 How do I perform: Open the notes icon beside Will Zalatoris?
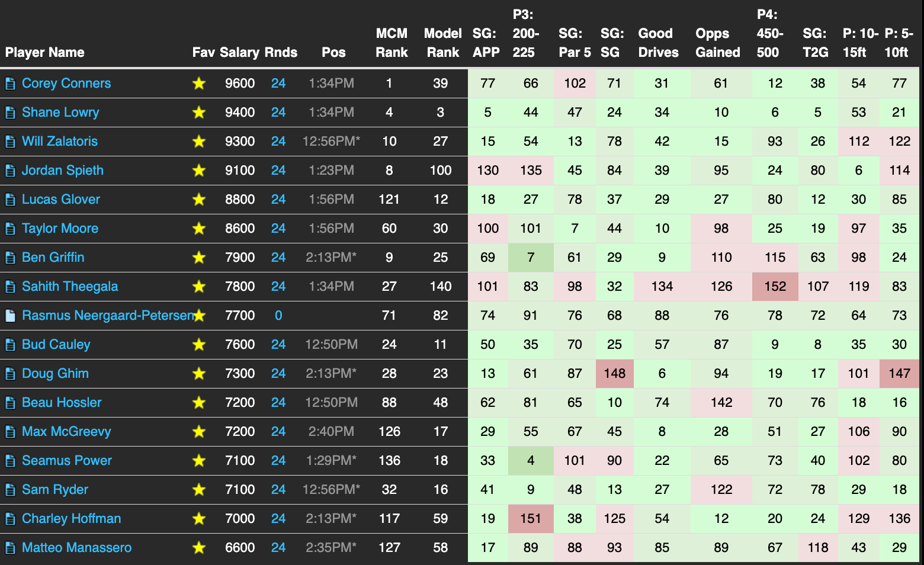[10, 142]
